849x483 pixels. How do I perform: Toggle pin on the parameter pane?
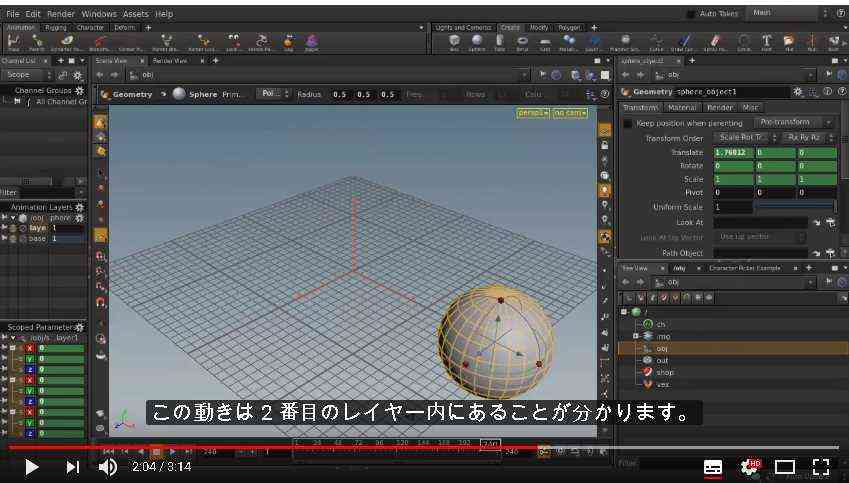tap(829, 75)
